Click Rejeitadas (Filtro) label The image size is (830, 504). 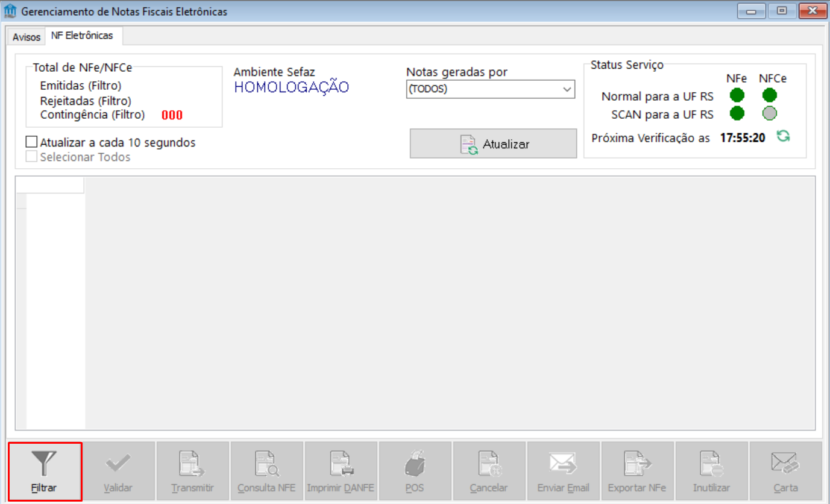coord(86,101)
